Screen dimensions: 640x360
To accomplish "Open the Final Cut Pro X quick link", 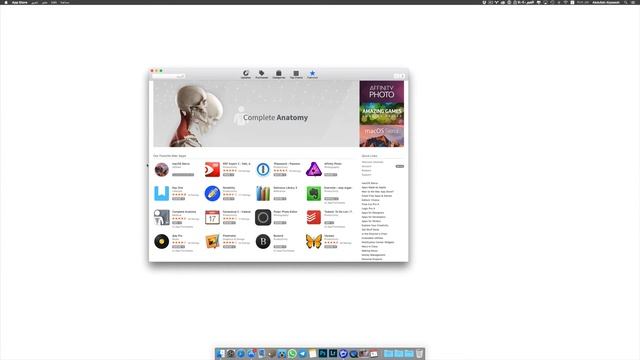I will pyautogui.click(x=370, y=204).
